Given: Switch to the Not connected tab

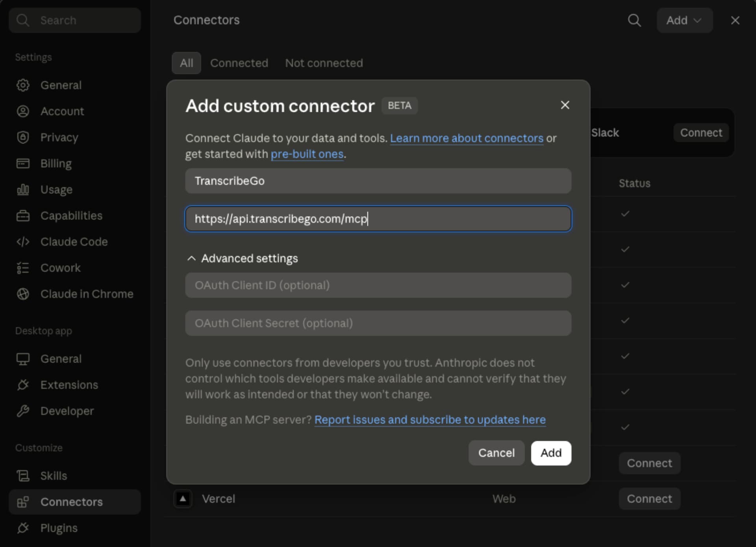Looking at the screenshot, I should tap(324, 63).
